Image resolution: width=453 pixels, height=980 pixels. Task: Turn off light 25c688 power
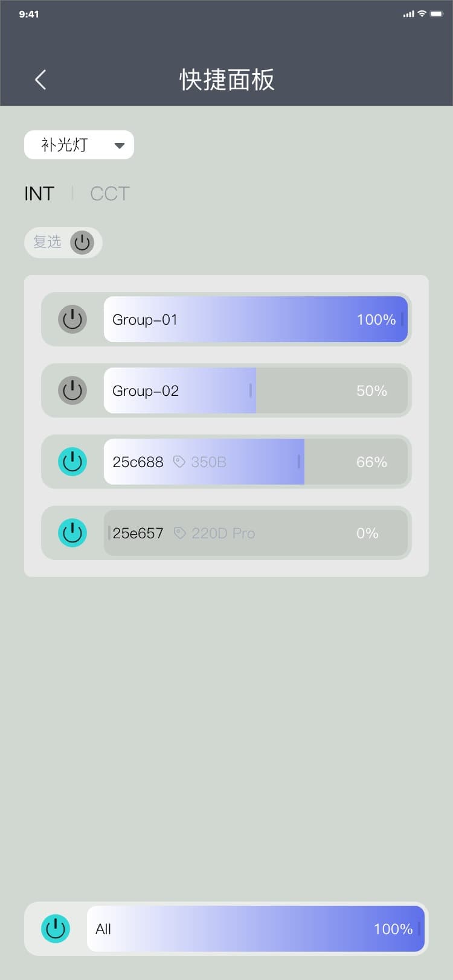coord(72,462)
